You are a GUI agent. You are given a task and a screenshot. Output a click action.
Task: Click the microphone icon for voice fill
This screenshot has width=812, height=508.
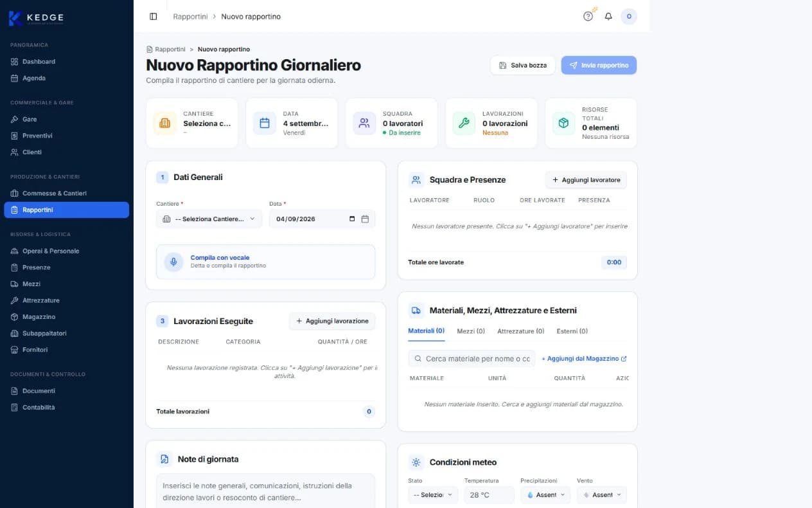click(x=173, y=262)
